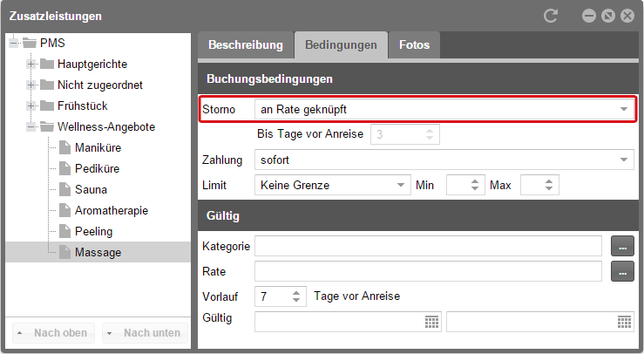Open the Zahlung dropdown showing sofort

(444, 160)
